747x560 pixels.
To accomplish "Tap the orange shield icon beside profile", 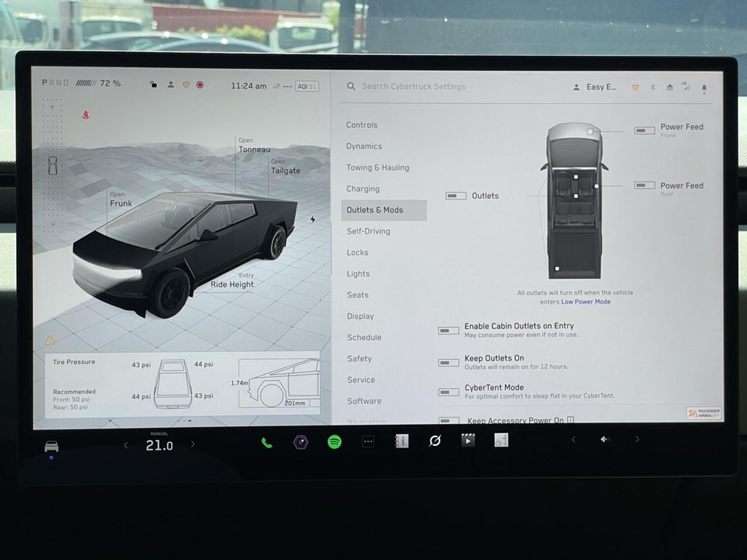I will [x=186, y=85].
